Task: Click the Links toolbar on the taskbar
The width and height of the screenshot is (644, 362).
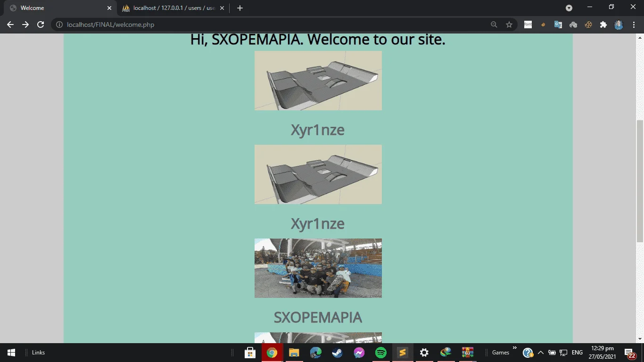Action: (39, 353)
